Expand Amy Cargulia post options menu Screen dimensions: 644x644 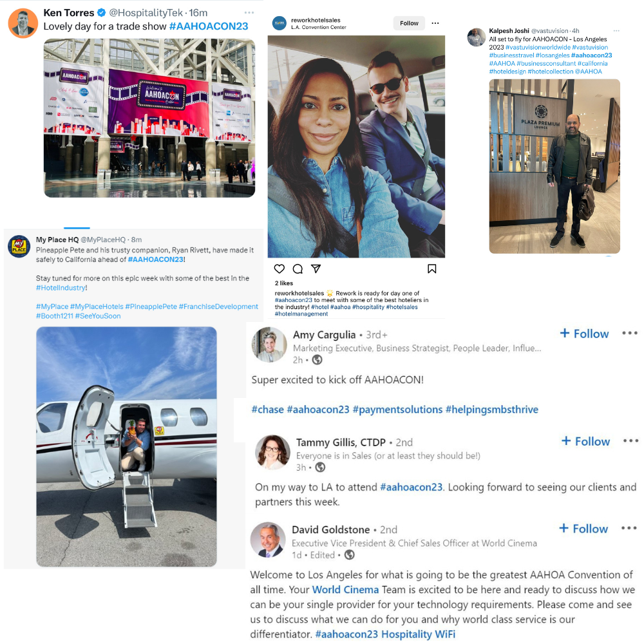coord(630,333)
